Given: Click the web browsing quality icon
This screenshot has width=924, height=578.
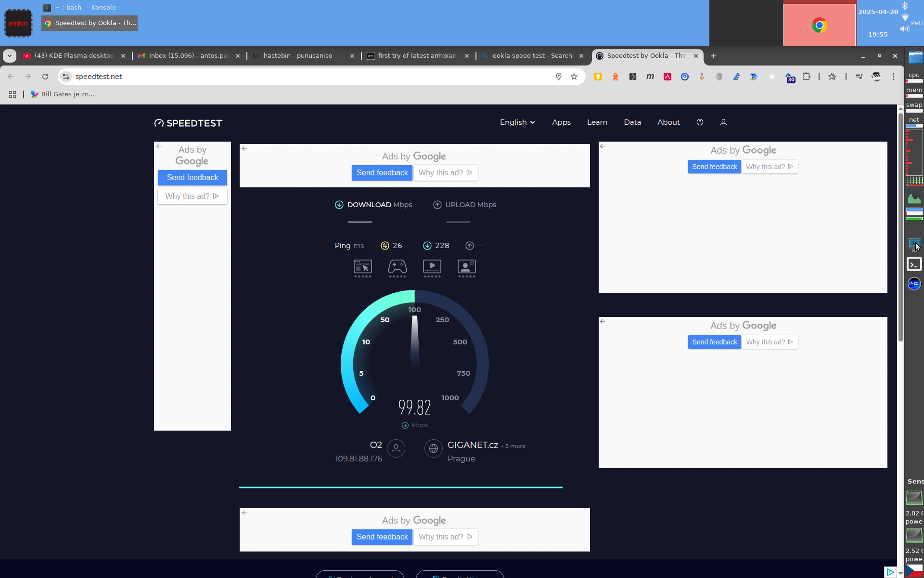Looking at the screenshot, I should (362, 267).
